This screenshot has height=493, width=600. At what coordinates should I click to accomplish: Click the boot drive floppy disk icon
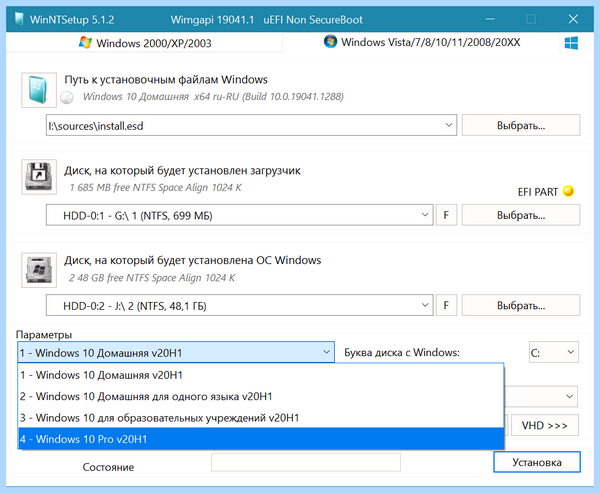pos(39,177)
